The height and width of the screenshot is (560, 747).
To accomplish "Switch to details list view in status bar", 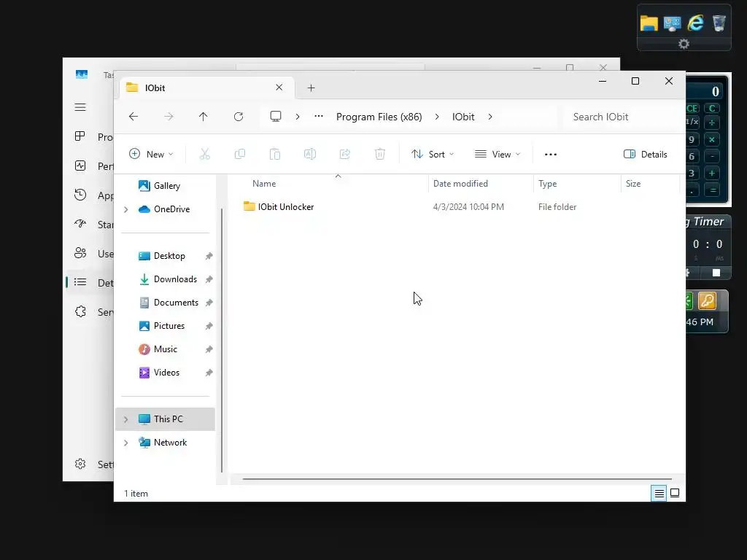I will (x=659, y=494).
